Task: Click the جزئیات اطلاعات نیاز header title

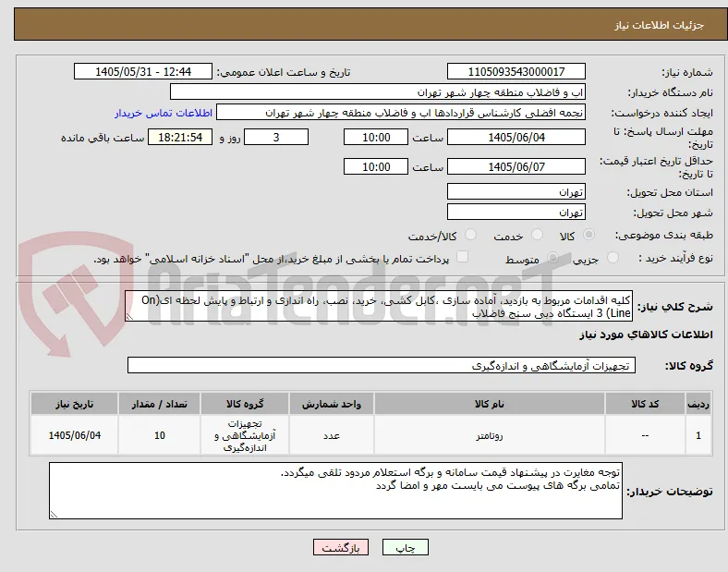Action: point(659,25)
